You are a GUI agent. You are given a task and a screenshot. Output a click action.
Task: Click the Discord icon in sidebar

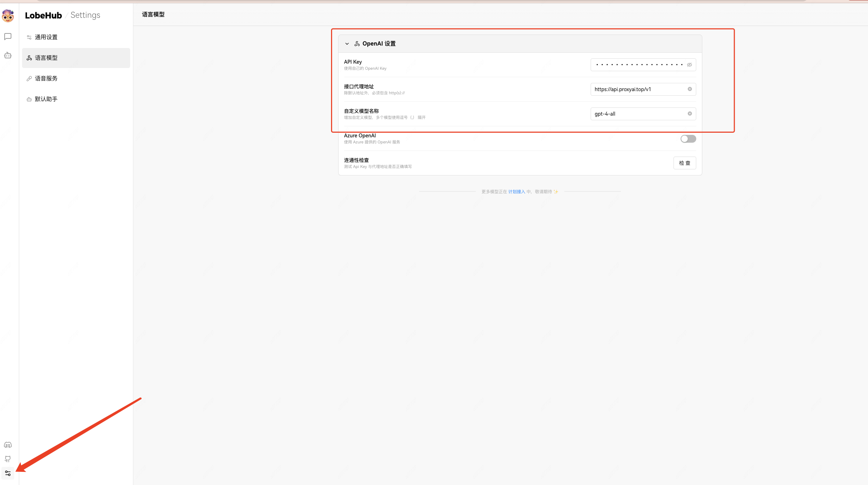point(8,445)
